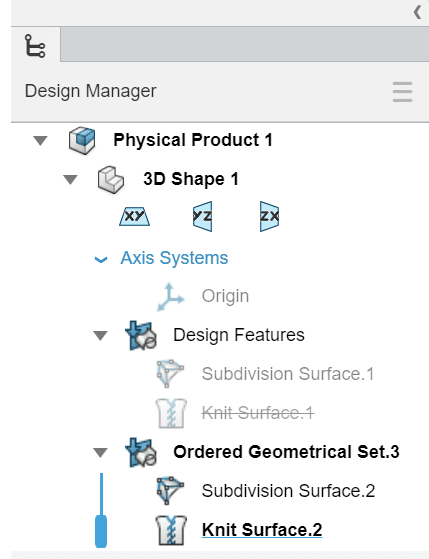Select the Origin axis system icon

coord(170,297)
